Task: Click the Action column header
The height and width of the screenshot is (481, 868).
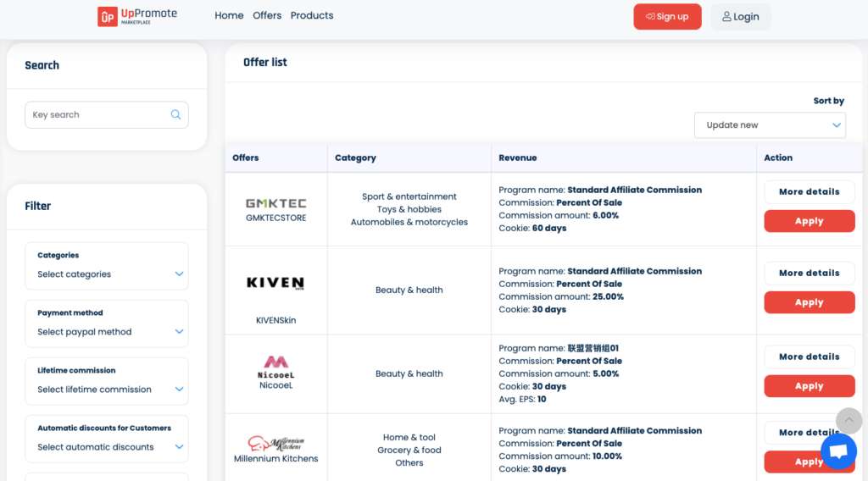Action: tap(778, 158)
